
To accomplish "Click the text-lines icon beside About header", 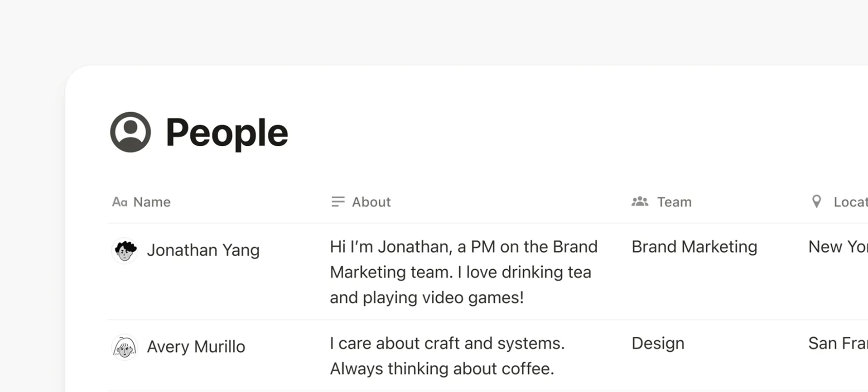I will click(338, 202).
